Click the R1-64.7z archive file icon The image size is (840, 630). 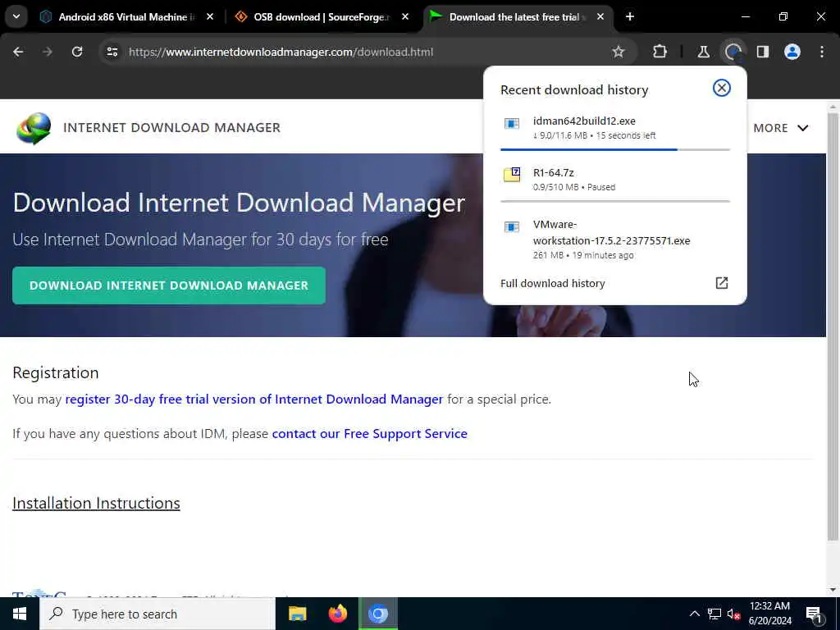tap(512, 175)
